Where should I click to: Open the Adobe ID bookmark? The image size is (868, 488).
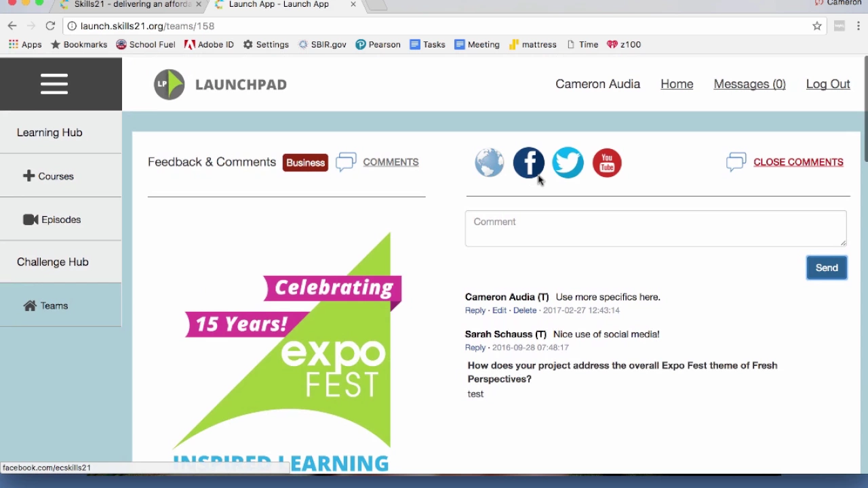point(209,45)
